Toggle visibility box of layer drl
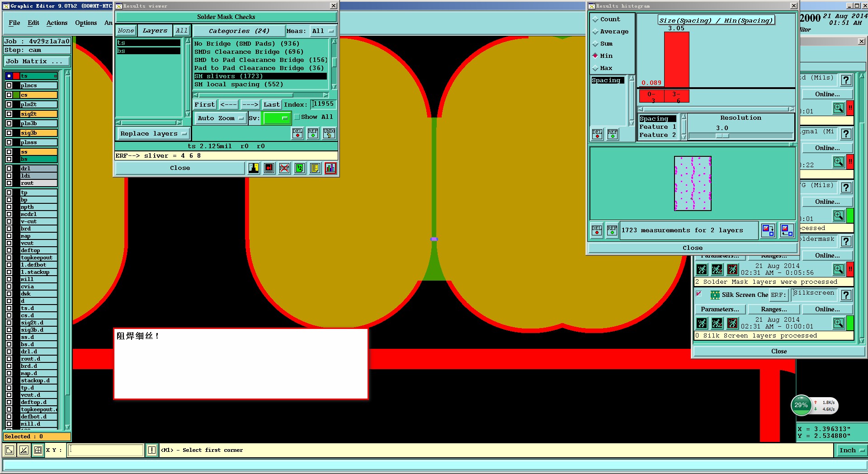 [x=9, y=169]
